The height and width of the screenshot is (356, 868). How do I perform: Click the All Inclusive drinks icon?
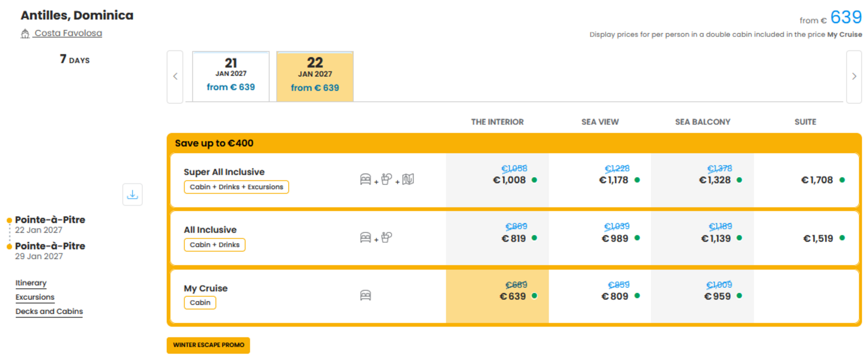pyautogui.click(x=387, y=237)
